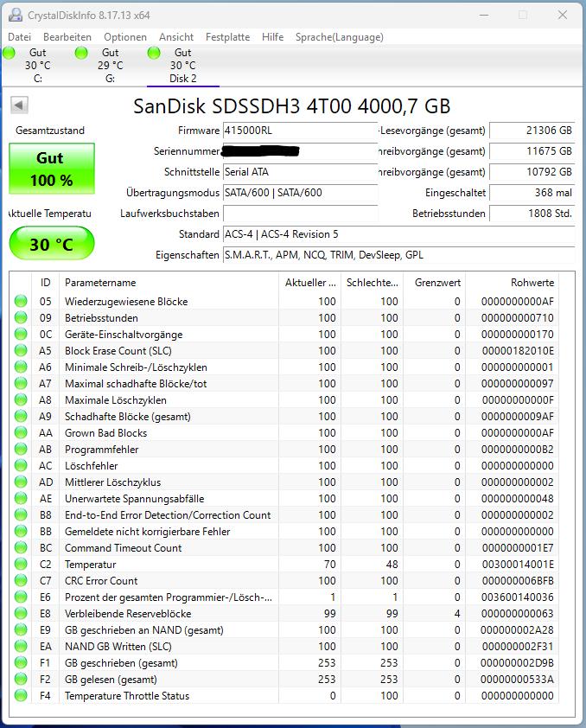Click status icon of Maximal schadhafte Blöcke row
The width and height of the screenshot is (586, 728).
point(21,384)
